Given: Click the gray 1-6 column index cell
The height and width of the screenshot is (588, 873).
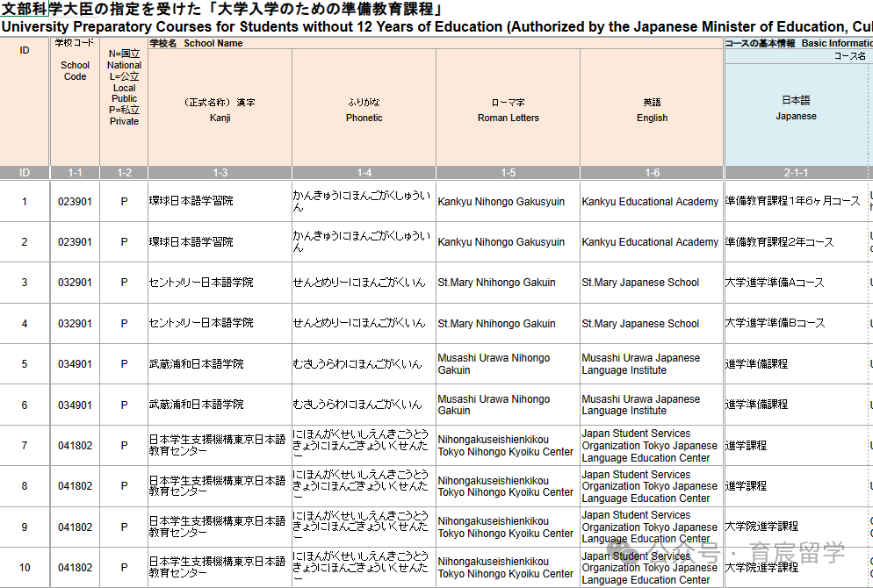Looking at the screenshot, I should pos(652,172).
